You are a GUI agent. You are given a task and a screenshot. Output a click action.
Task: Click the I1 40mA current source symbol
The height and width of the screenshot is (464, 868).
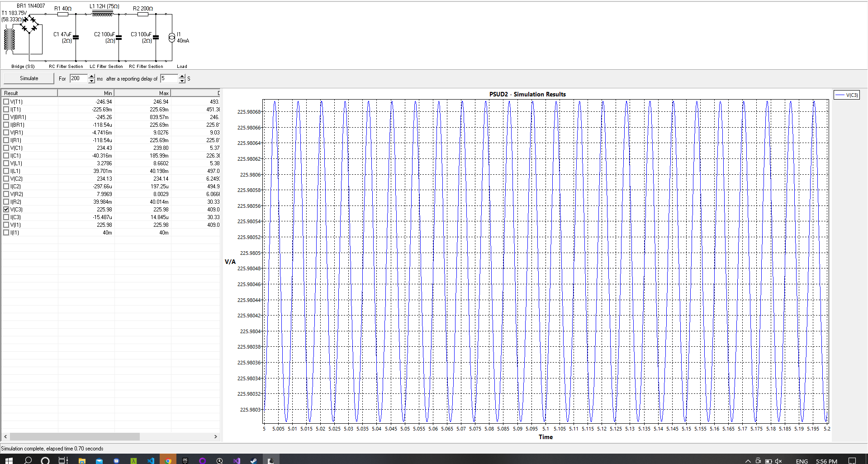click(172, 38)
